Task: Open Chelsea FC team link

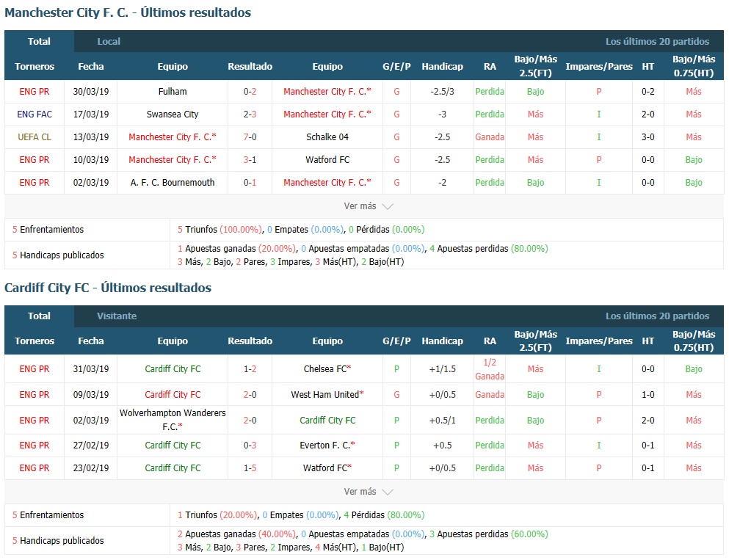Action: click(327, 369)
